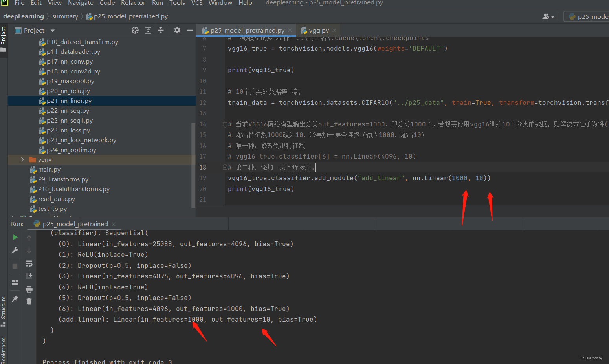Viewport: 609px width, 364px height.
Task: Open Project panel settings gear
Action: (x=177, y=30)
